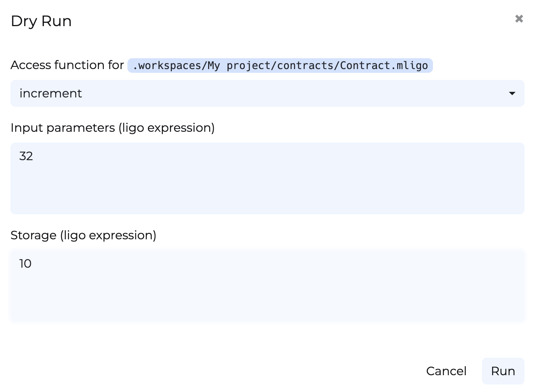Image resolution: width=535 pixels, height=392 pixels.
Task: Click the 'Storage (ligo expression)' label
Action: click(83, 235)
